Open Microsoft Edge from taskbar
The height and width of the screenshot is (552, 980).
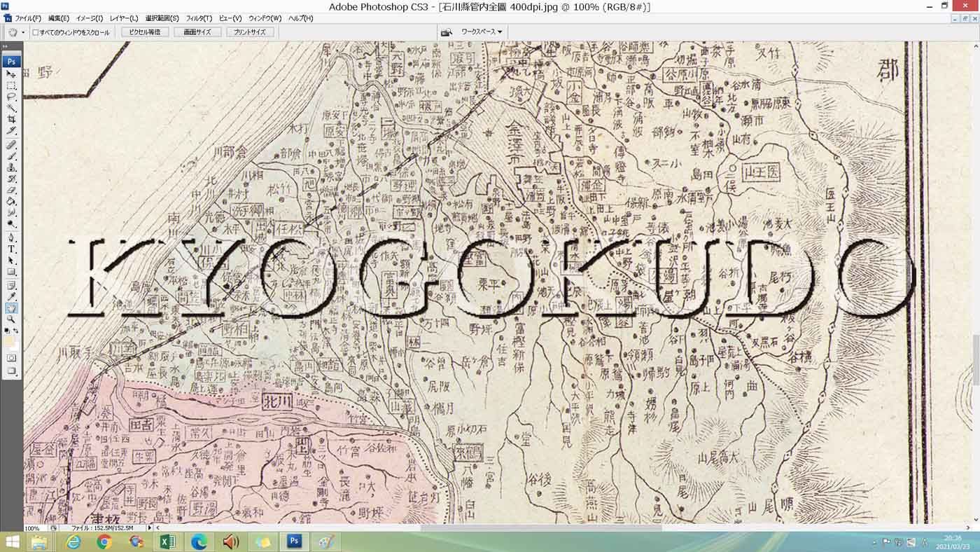coord(199,542)
